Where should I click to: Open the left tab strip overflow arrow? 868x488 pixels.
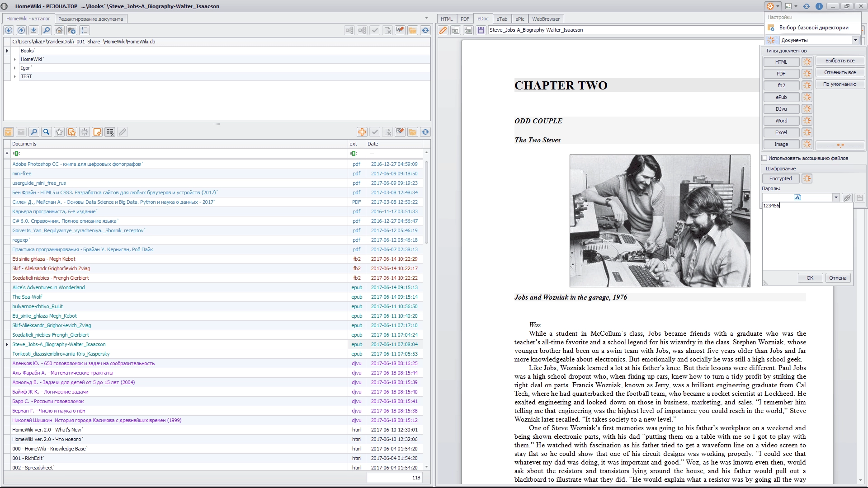coord(426,18)
